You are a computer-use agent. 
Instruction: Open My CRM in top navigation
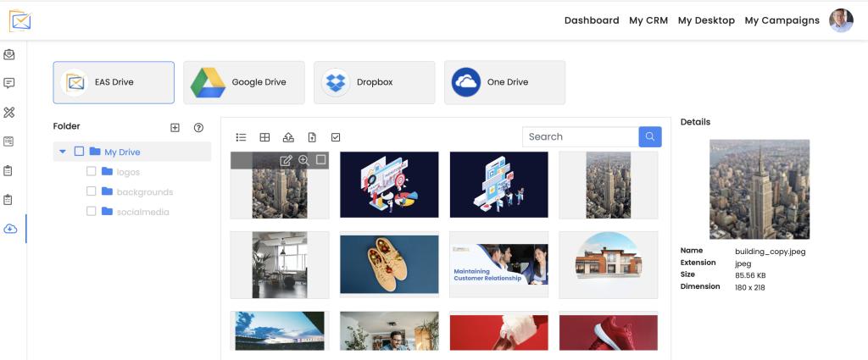click(x=648, y=20)
